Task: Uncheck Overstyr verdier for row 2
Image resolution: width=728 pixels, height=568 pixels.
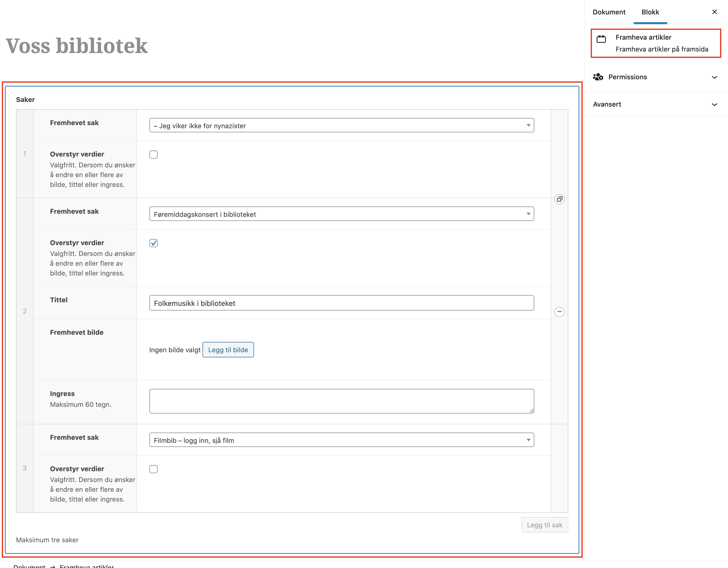Action: (x=153, y=243)
